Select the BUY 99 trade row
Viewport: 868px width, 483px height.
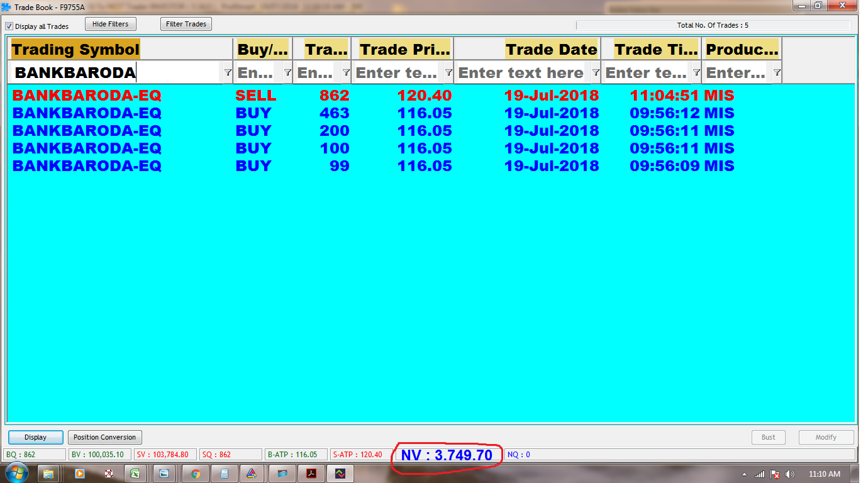click(431, 166)
